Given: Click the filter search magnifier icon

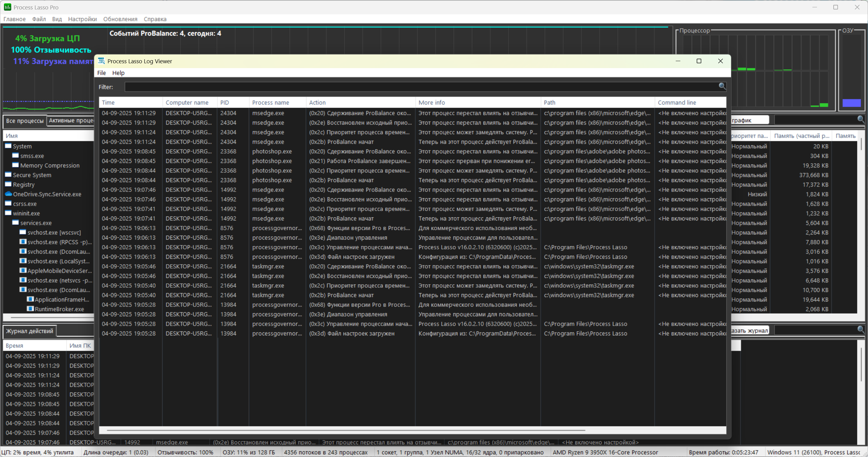Looking at the screenshot, I should point(722,86).
